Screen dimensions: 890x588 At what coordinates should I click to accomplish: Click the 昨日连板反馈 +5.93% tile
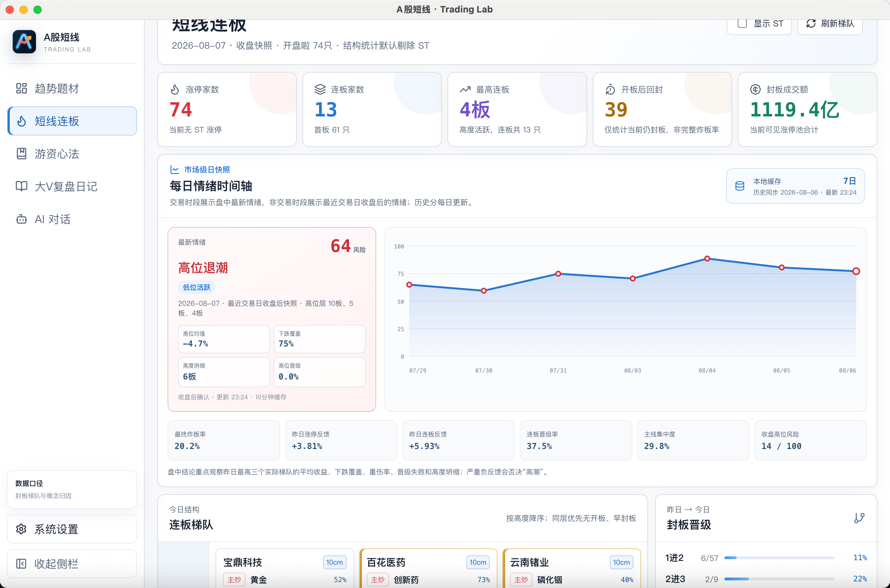coord(458,440)
